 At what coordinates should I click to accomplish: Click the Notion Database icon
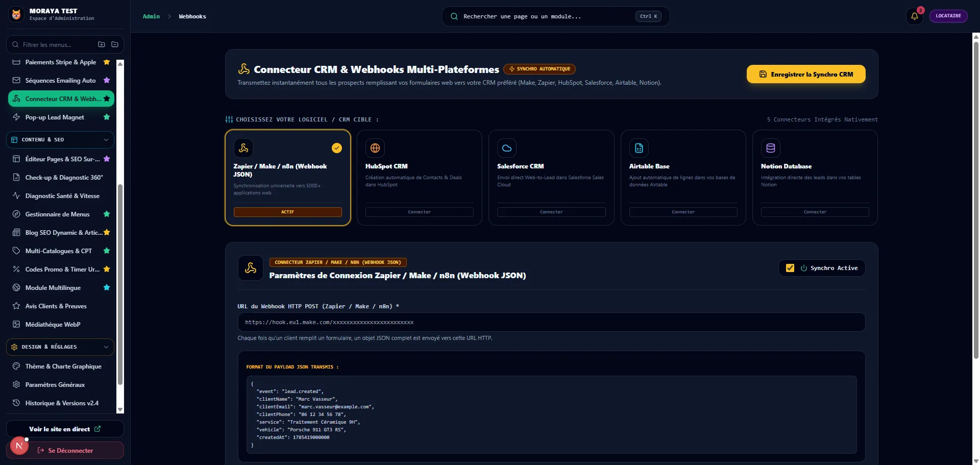click(x=771, y=148)
